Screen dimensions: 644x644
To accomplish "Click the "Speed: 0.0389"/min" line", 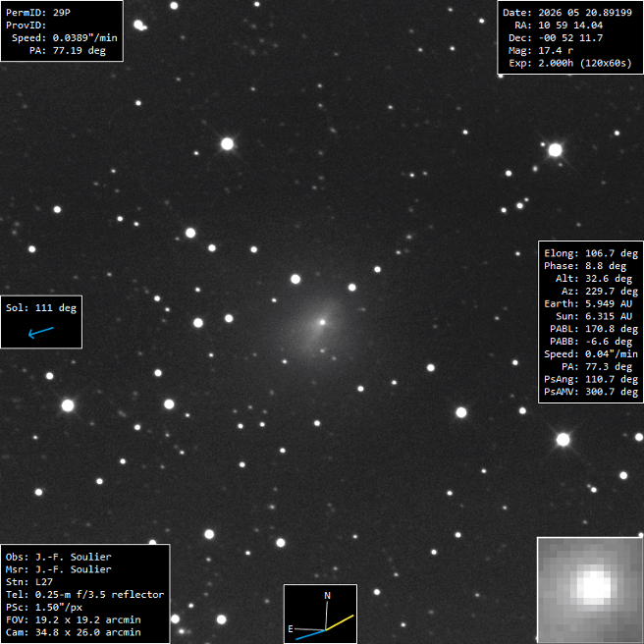I will point(65,37).
